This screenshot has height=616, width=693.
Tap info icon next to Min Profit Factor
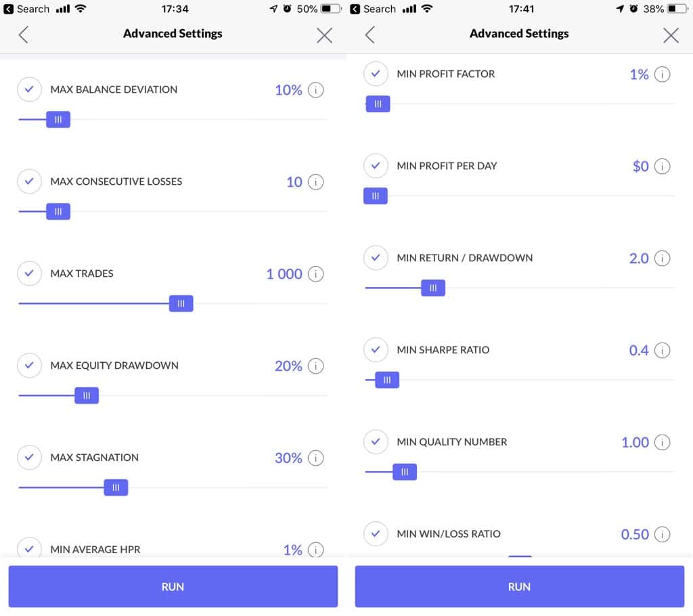(662, 74)
